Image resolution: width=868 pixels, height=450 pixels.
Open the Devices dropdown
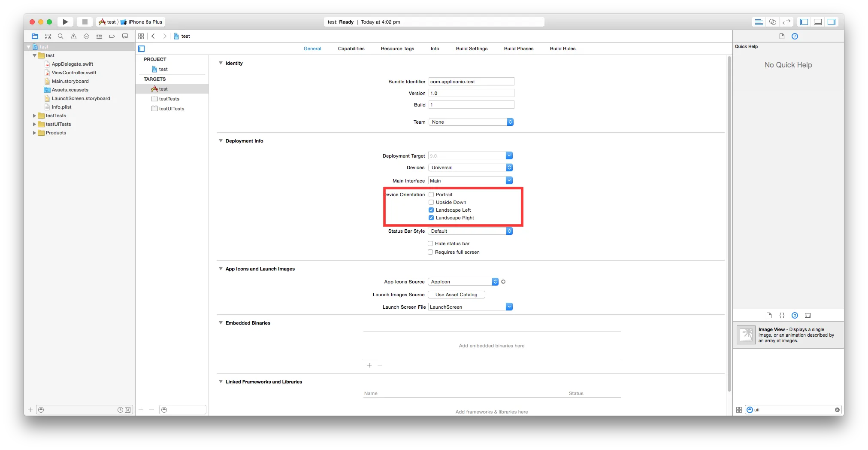click(470, 168)
